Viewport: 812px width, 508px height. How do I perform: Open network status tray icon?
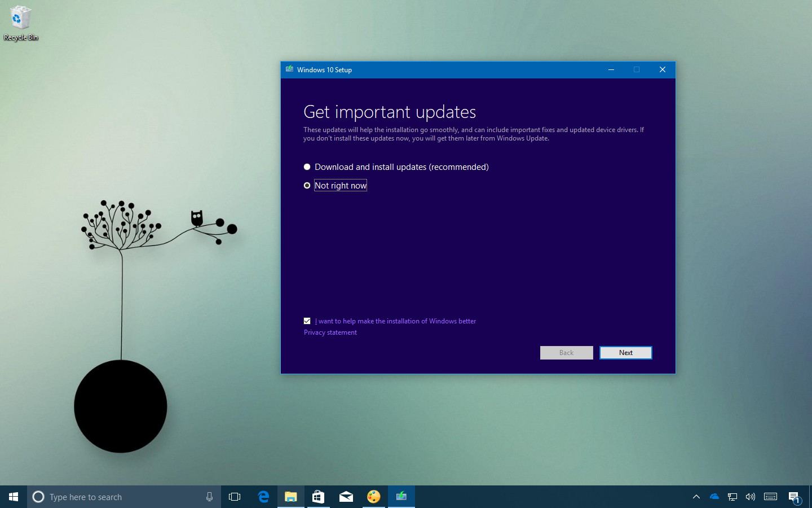(732, 497)
